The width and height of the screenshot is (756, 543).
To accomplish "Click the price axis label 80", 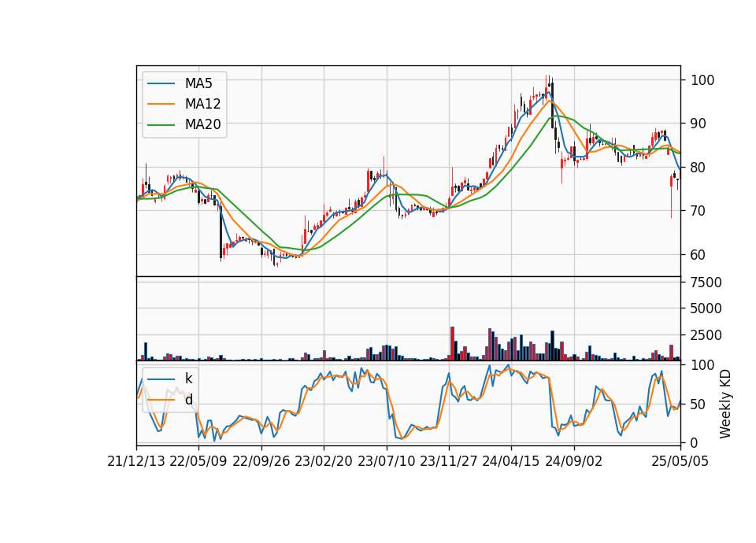I will coord(699,168).
